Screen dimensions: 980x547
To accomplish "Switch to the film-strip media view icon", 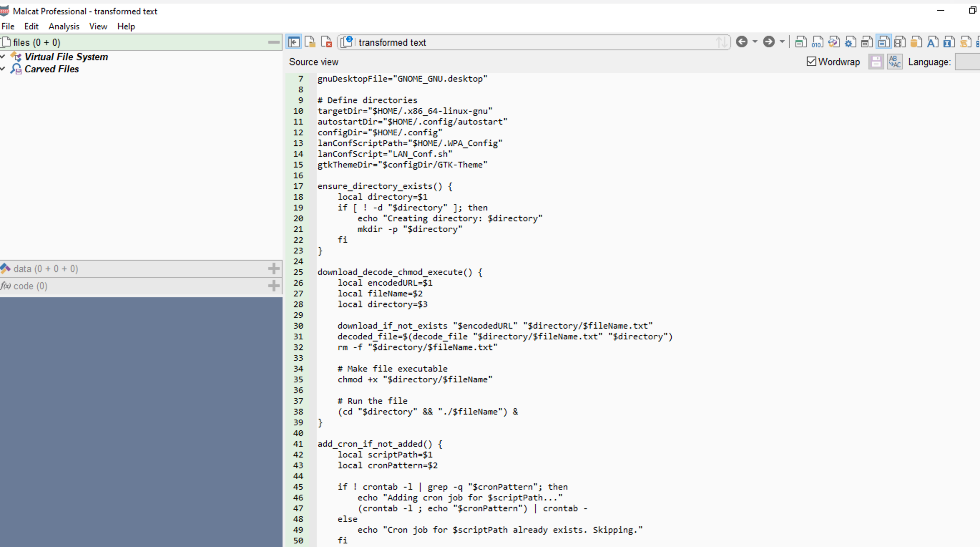I will 900,42.
